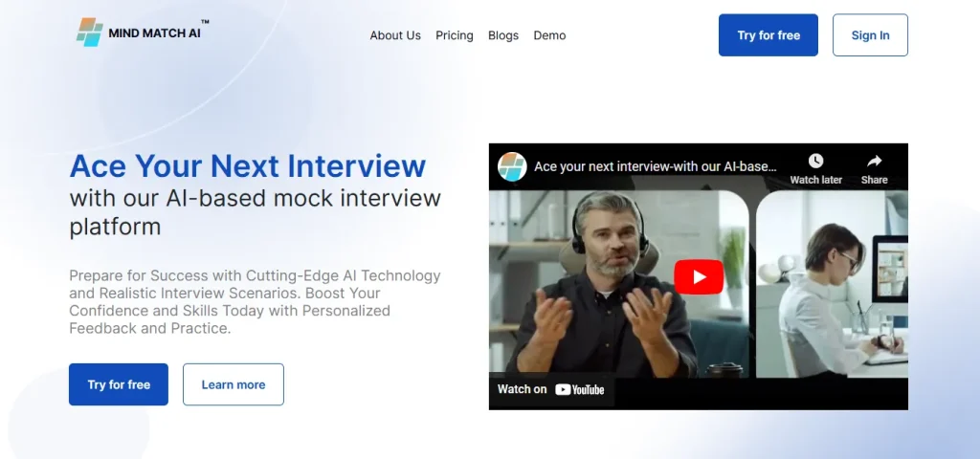
Task: Play the embedded YouTube video
Action: (x=698, y=276)
